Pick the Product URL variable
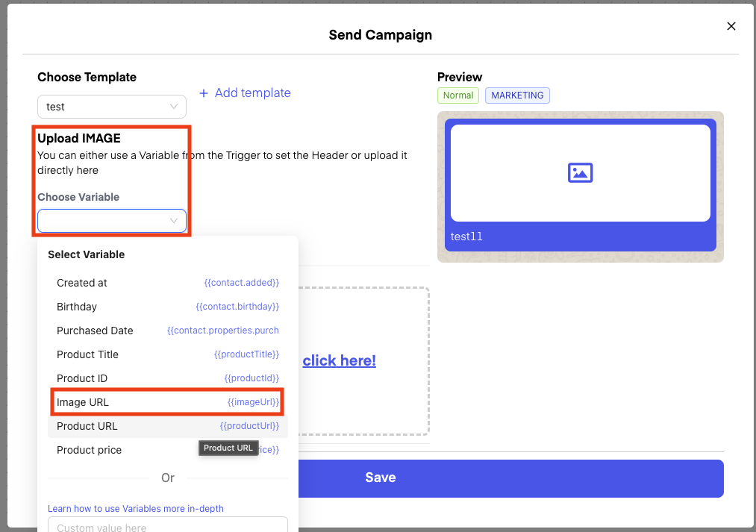 (x=167, y=426)
